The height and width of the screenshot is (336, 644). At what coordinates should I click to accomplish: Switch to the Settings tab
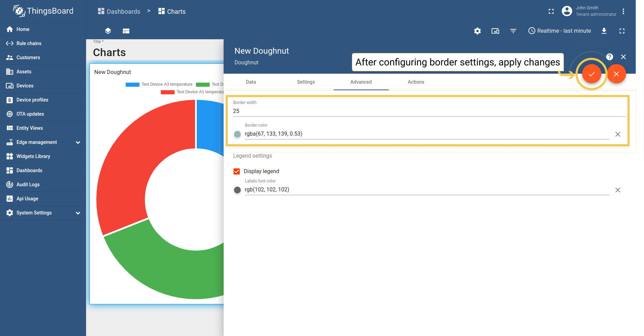click(x=306, y=82)
